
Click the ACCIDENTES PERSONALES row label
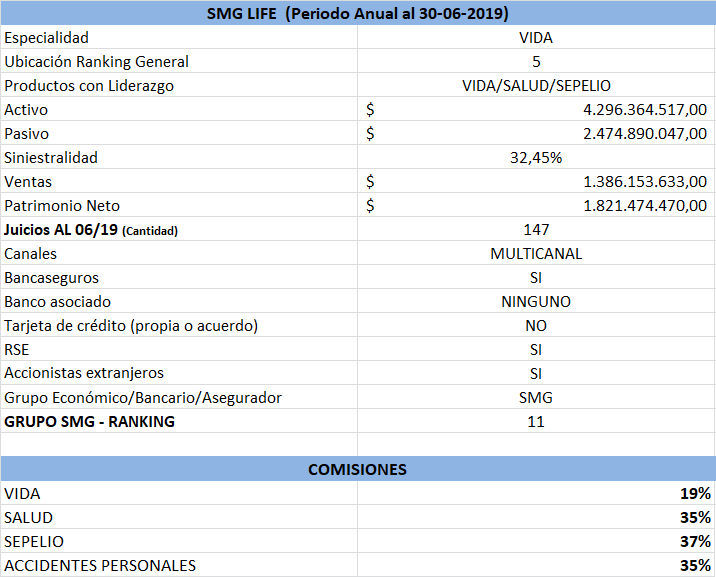click(179, 565)
